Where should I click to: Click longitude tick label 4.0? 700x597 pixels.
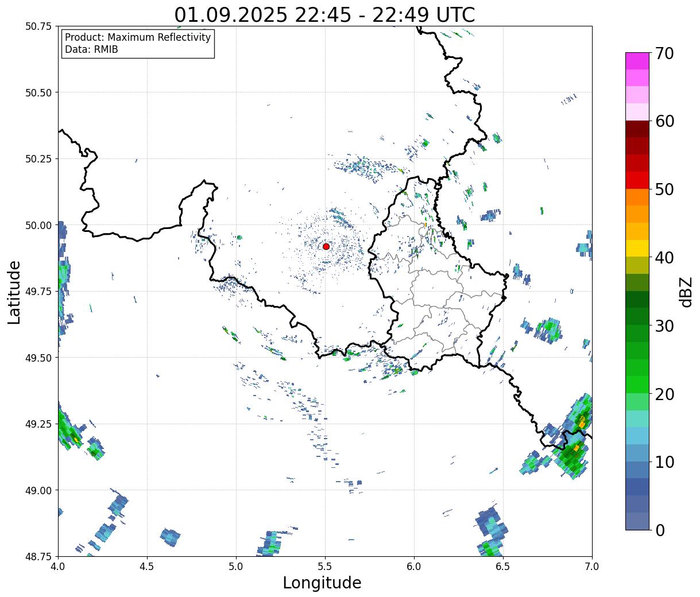point(58,567)
